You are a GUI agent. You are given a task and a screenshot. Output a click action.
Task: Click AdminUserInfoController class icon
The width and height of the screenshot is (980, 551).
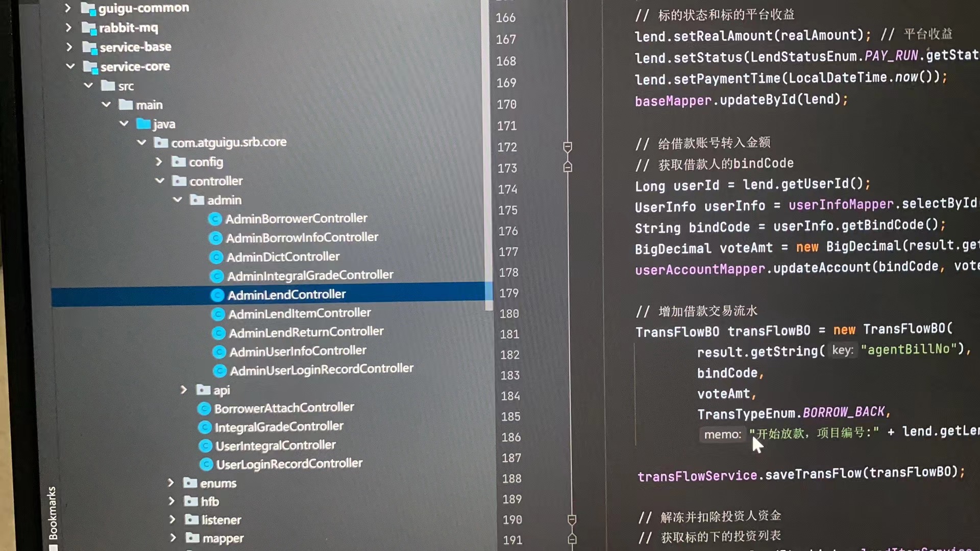(x=219, y=352)
